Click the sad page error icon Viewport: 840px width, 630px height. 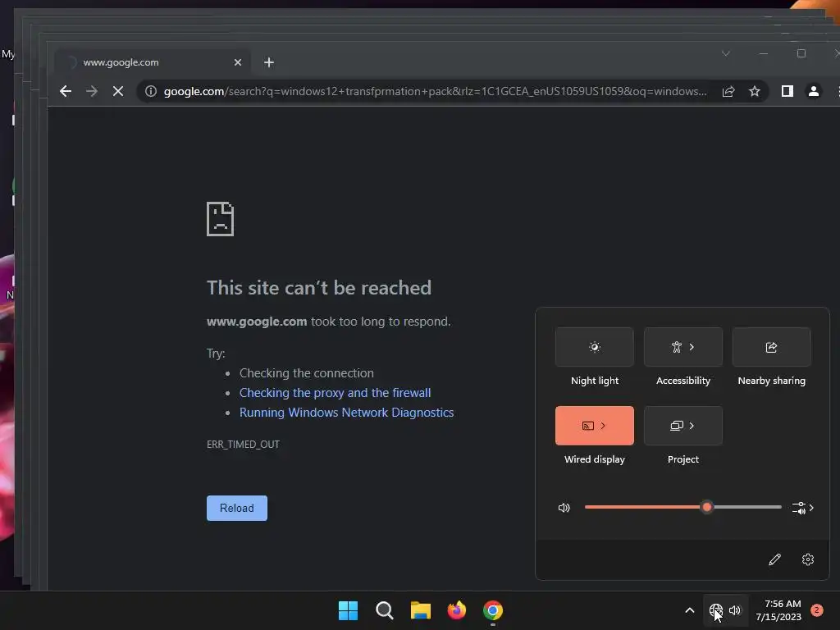pyautogui.click(x=220, y=218)
